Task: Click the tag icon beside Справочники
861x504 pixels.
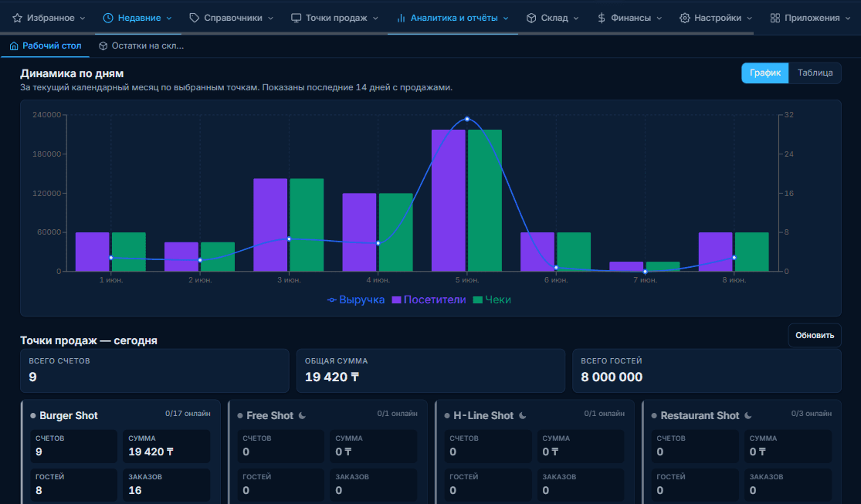Action: pyautogui.click(x=195, y=18)
